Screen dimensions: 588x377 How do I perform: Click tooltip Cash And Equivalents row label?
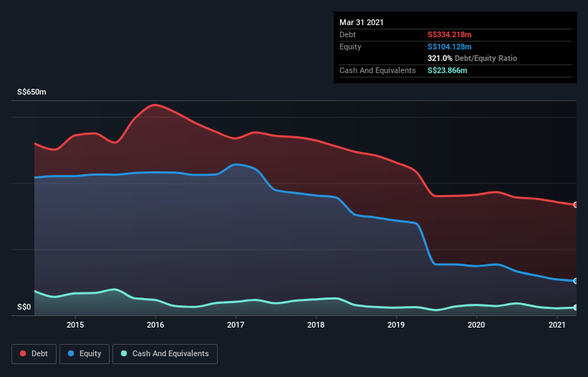pos(377,70)
